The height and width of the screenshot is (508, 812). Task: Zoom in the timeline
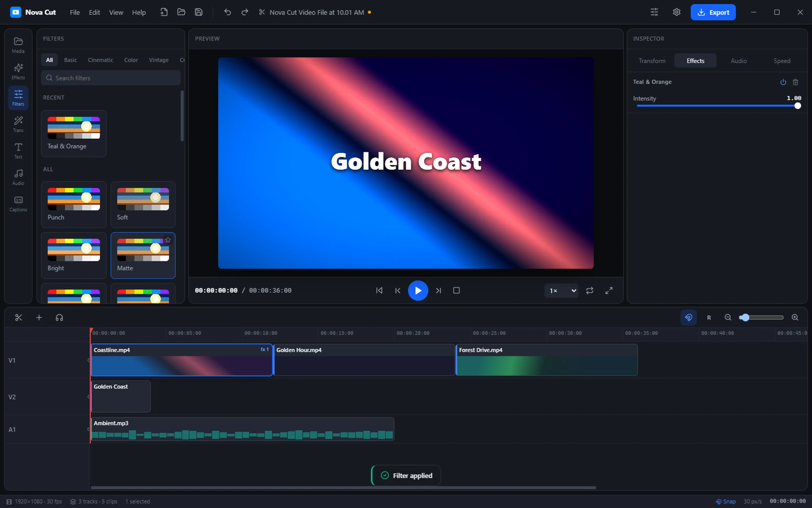tap(795, 317)
